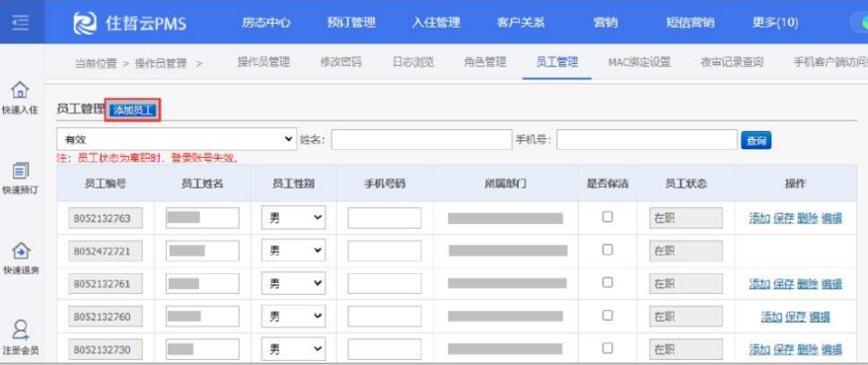
Task: Click 删除 link for employee 8052132761
Action: (x=807, y=284)
